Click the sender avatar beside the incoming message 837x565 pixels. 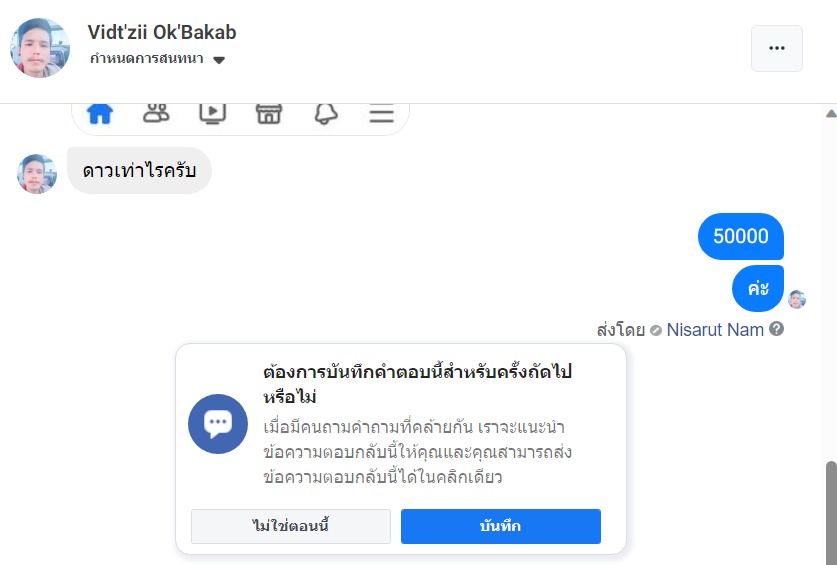click(x=37, y=174)
